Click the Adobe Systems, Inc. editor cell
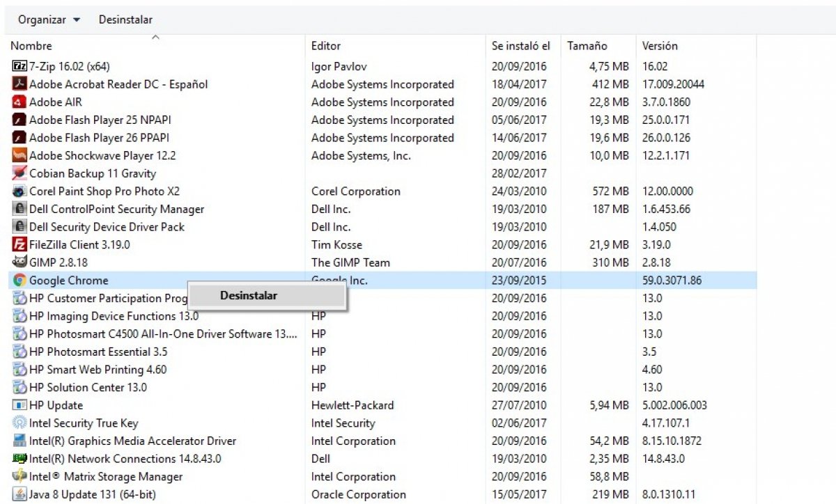Viewport: 836px width, 504px height. click(361, 156)
